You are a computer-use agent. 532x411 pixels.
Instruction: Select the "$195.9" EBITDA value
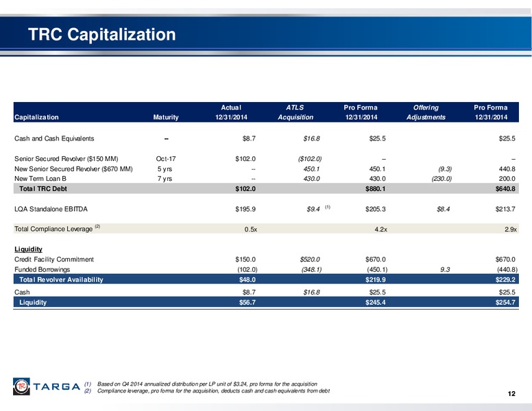pos(245,209)
